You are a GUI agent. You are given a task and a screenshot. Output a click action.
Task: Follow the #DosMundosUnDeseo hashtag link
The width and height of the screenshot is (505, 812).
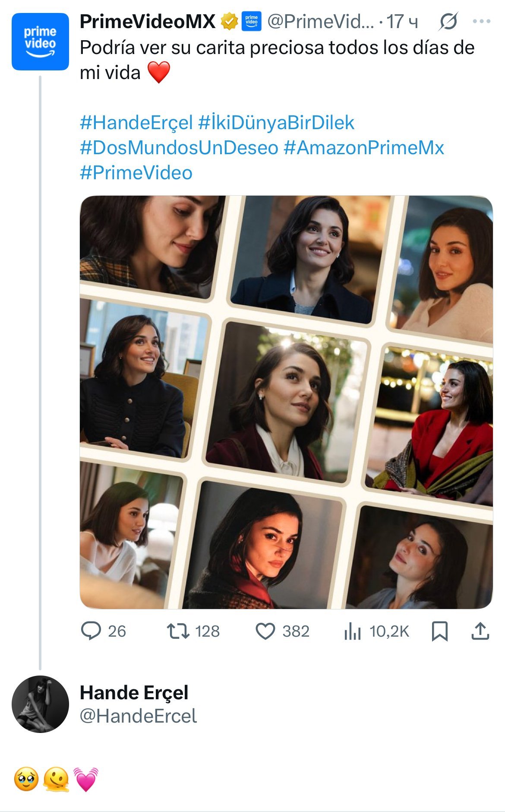(x=179, y=148)
